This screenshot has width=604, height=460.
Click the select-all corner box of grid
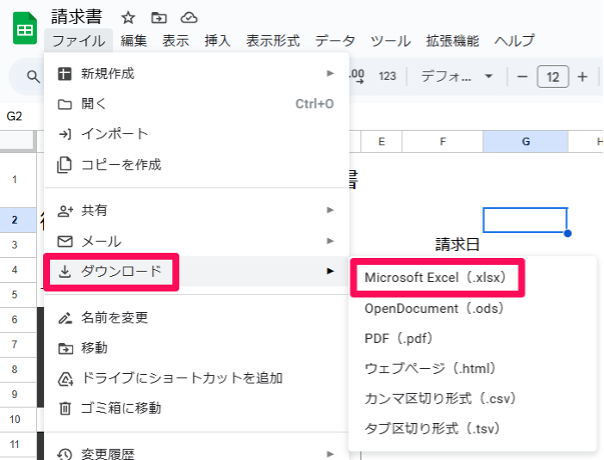pos(18,141)
